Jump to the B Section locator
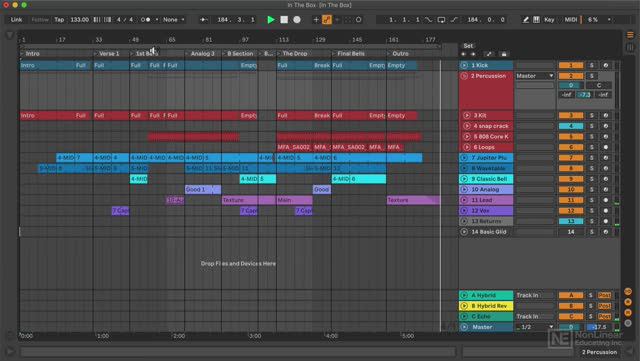Image resolution: width=640 pixels, height=361 pixels. click(x=240, y=53)
